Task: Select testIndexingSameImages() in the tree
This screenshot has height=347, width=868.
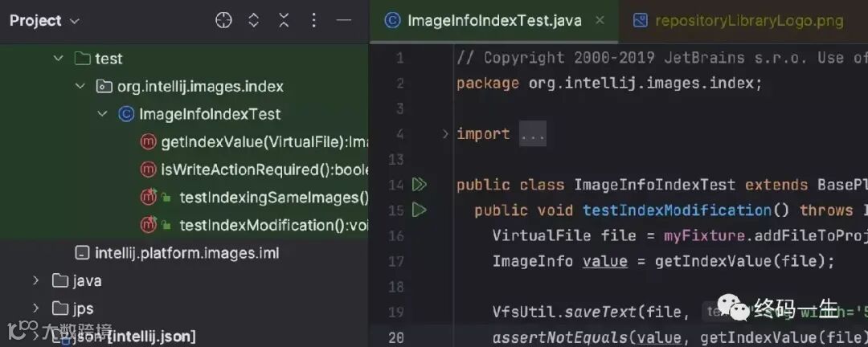Action: [274, 198]
